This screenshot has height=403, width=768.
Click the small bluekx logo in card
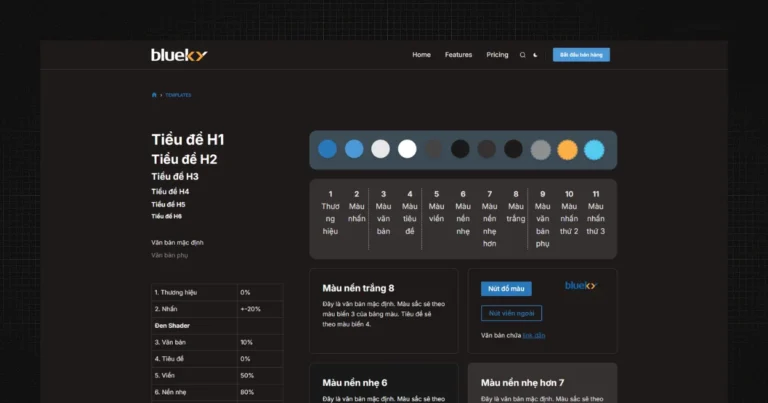(x=581, y=285)
